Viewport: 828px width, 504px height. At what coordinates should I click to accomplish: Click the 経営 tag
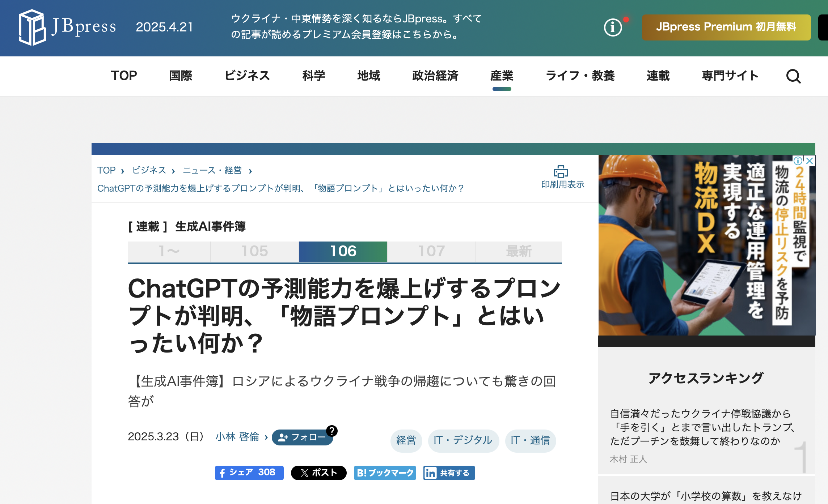click(406, 440)
